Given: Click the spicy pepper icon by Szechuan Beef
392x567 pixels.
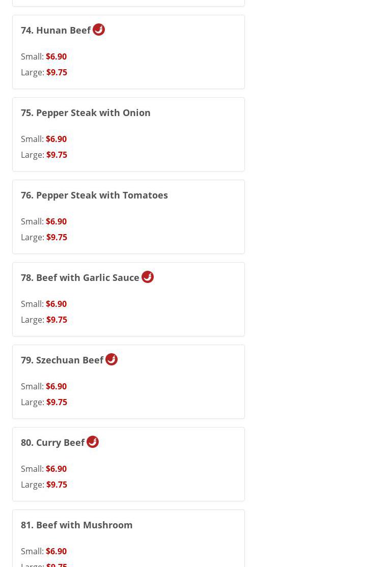Looking at the screenshot, I should [111, 359].
